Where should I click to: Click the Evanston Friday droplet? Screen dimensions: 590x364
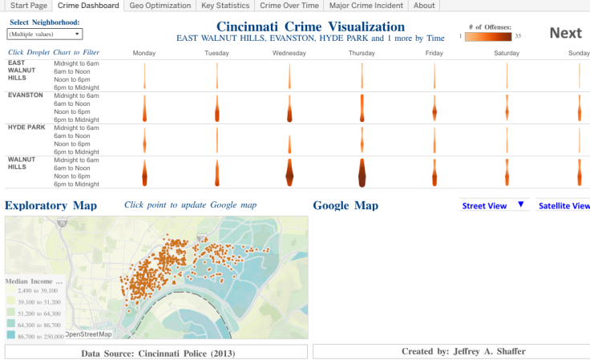point(434,107)
